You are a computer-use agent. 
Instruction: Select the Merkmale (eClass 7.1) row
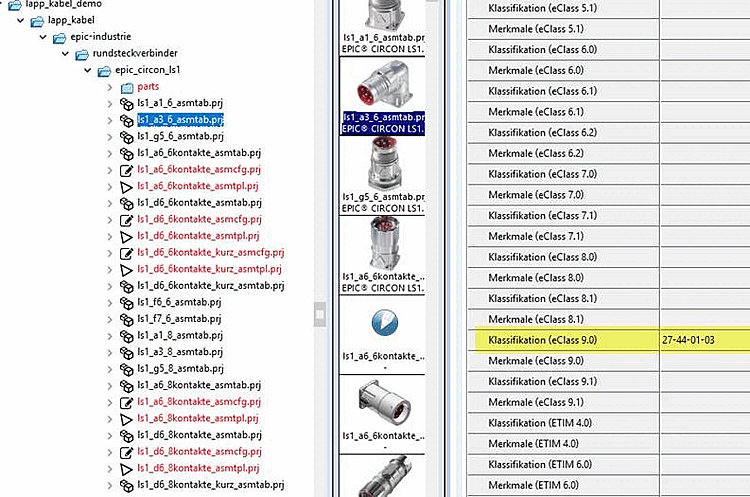tap(608, 237)
